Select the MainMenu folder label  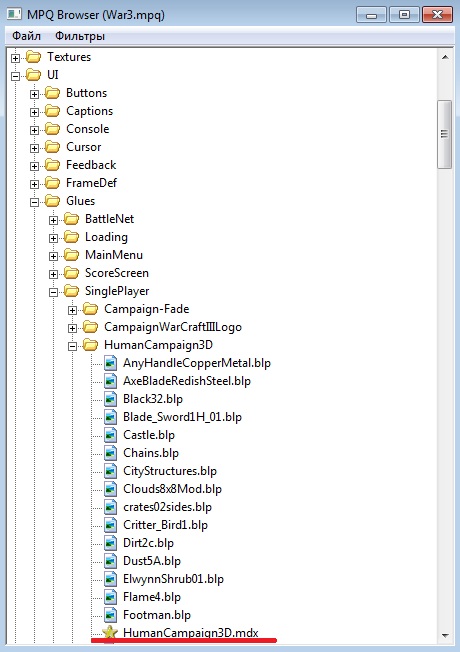[x=114, y=255]
